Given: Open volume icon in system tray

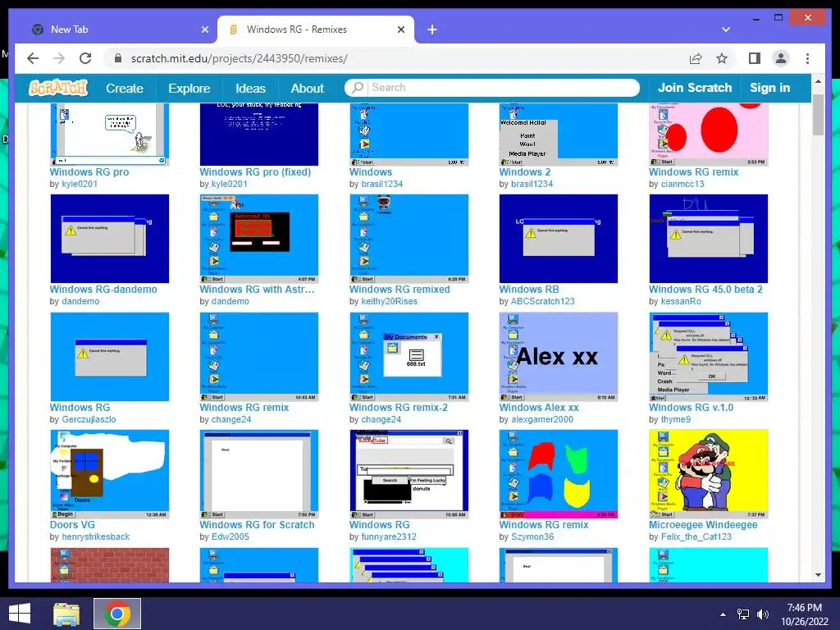Looking at the screenshot, I should [762, 614].
